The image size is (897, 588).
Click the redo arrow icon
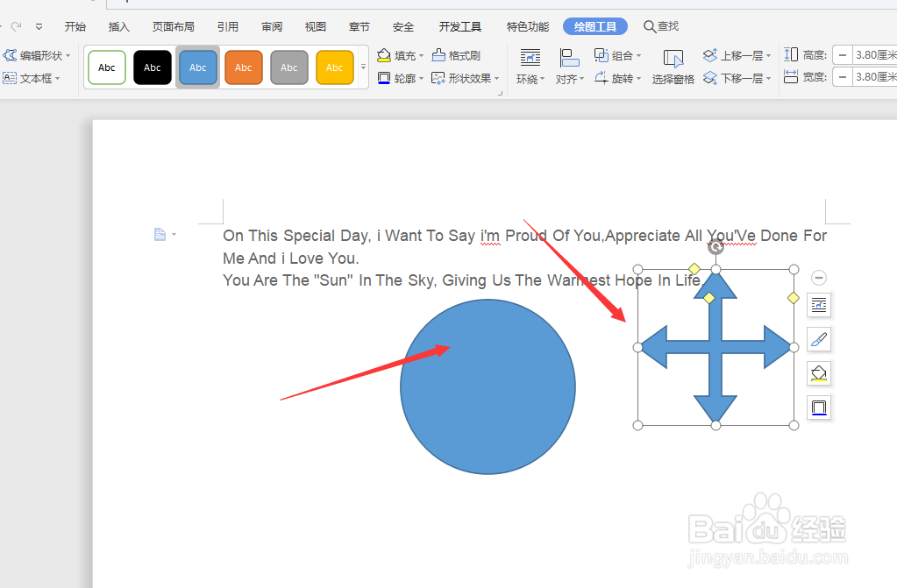(x=17, y=25)
